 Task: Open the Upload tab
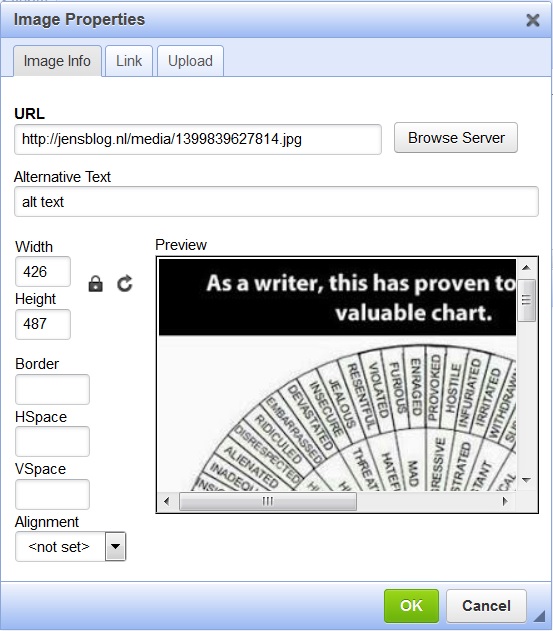[190, 61]
